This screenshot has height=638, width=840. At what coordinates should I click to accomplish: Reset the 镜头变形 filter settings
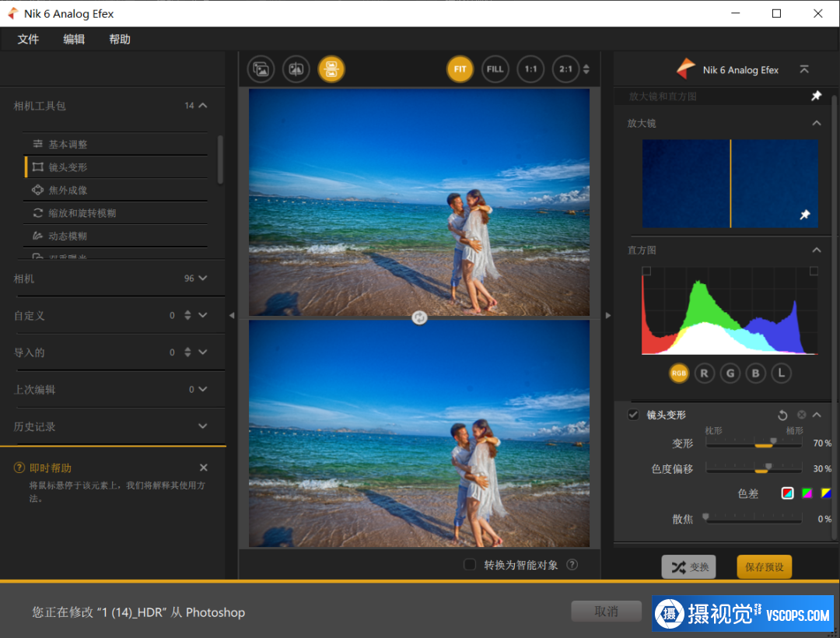click(782, 415)
